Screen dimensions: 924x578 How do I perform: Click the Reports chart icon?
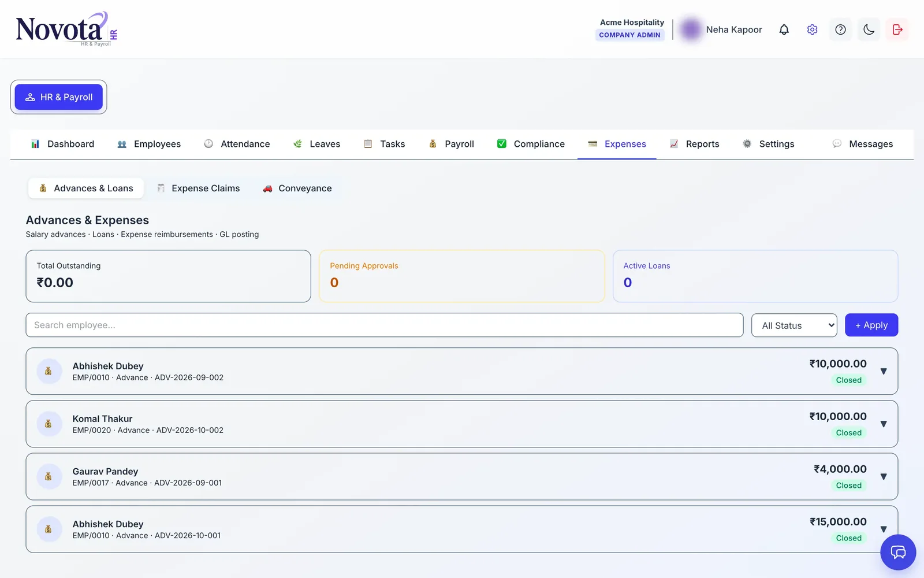(x=674, y=144)
